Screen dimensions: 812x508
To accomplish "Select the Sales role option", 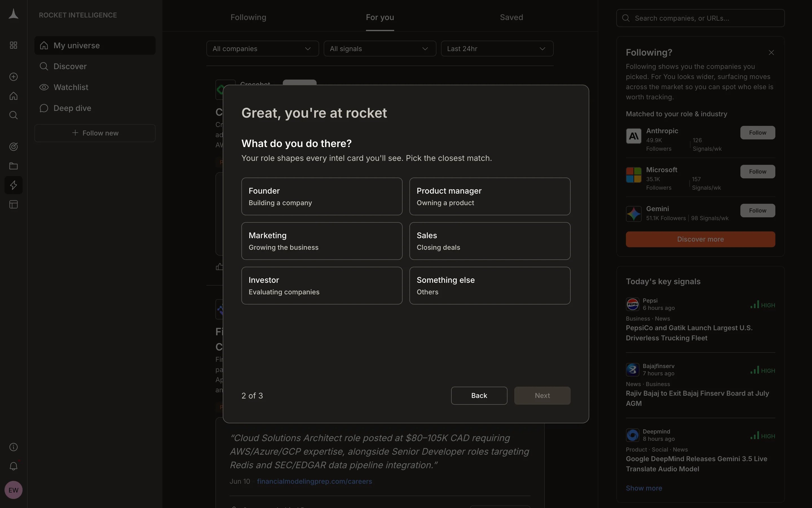I will tap(490, 241).
